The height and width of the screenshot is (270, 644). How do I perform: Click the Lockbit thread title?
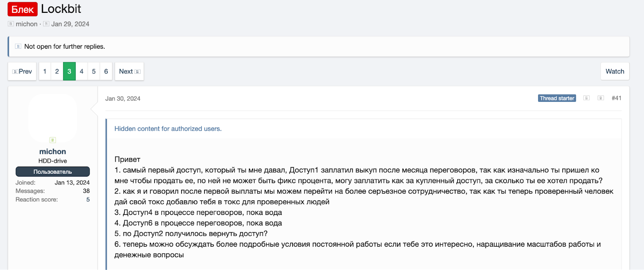pyautogui.click(x=61, y=9)
